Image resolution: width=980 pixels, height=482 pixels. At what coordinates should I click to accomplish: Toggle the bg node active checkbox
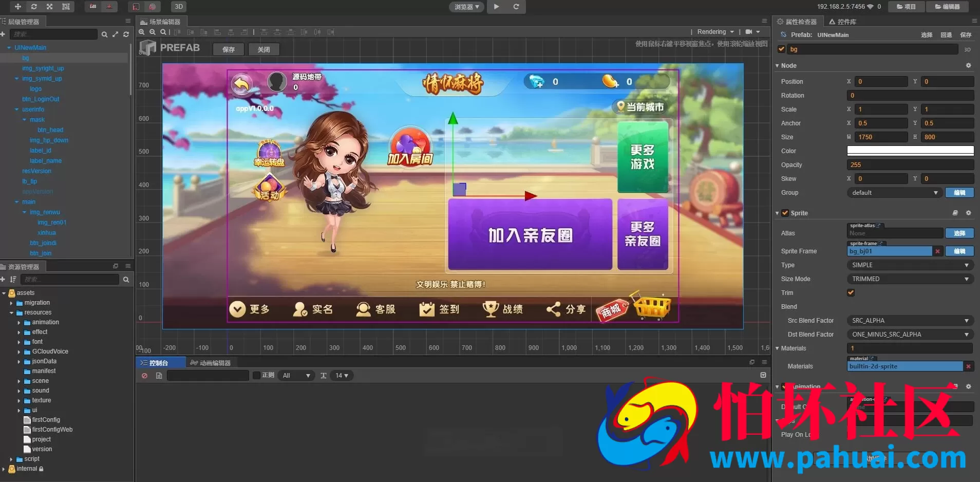click(781, 49)
